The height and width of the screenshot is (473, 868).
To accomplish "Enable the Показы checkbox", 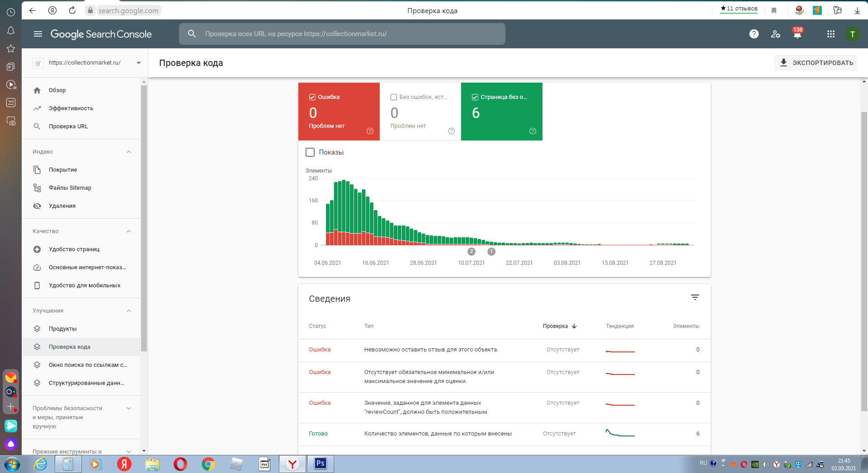I will (310, 152).
